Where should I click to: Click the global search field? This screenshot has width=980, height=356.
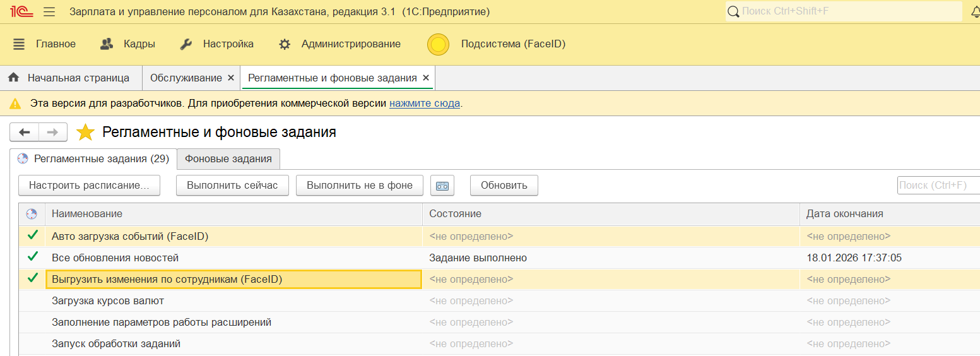click(x=846, y=11)
